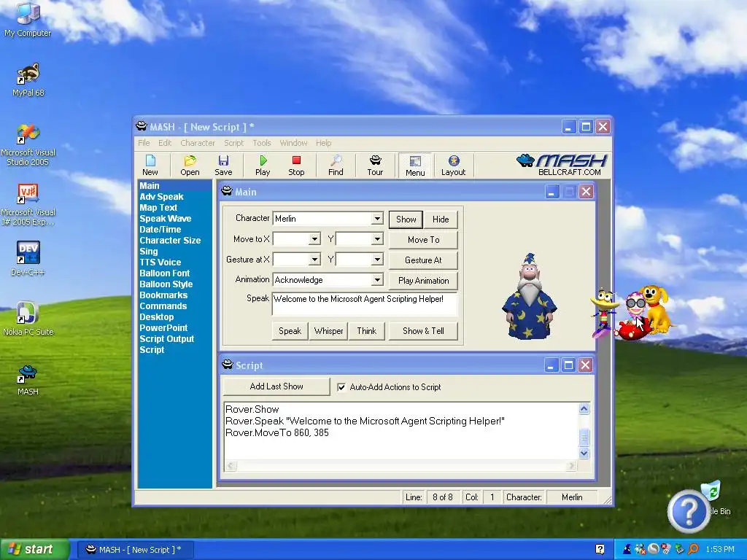The height and width of the screenshot is (560, 747).
Task: Select Script Output in the side panel
Action: 167,339
